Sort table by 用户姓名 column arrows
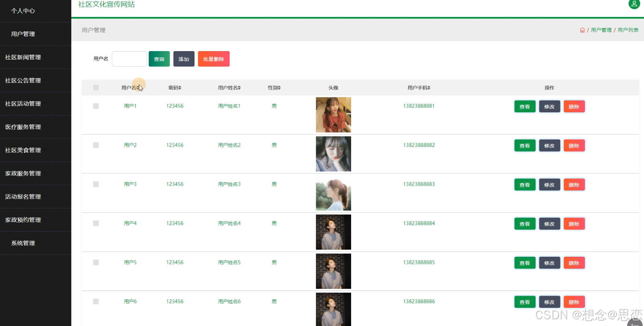The height and width of the screenshot is (326, 644). [x=239, y=88]
